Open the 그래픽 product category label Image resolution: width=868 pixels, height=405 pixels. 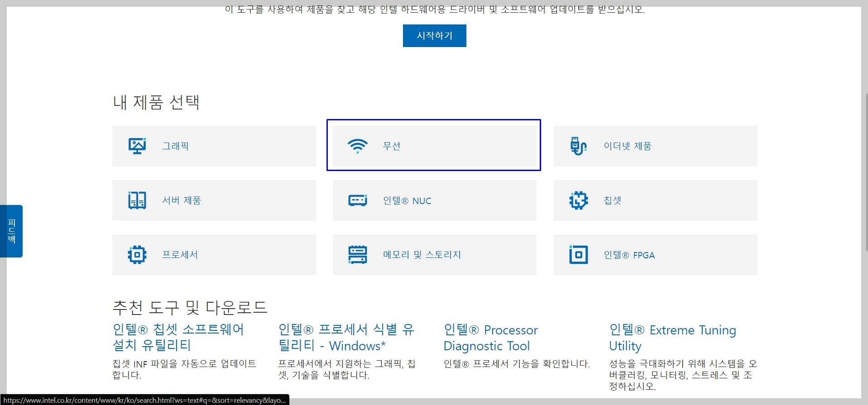[x=175, y=146]
